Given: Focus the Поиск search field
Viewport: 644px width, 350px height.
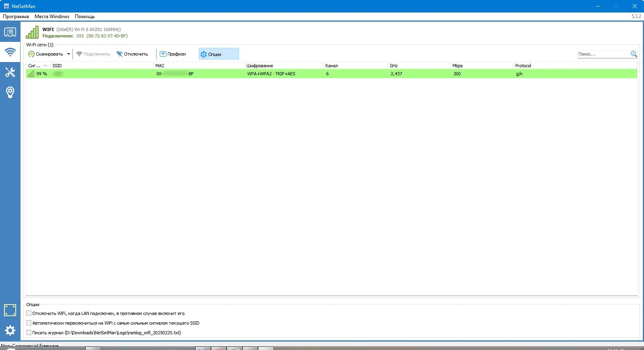Looking at the screenshot, I should coord(604,54).
